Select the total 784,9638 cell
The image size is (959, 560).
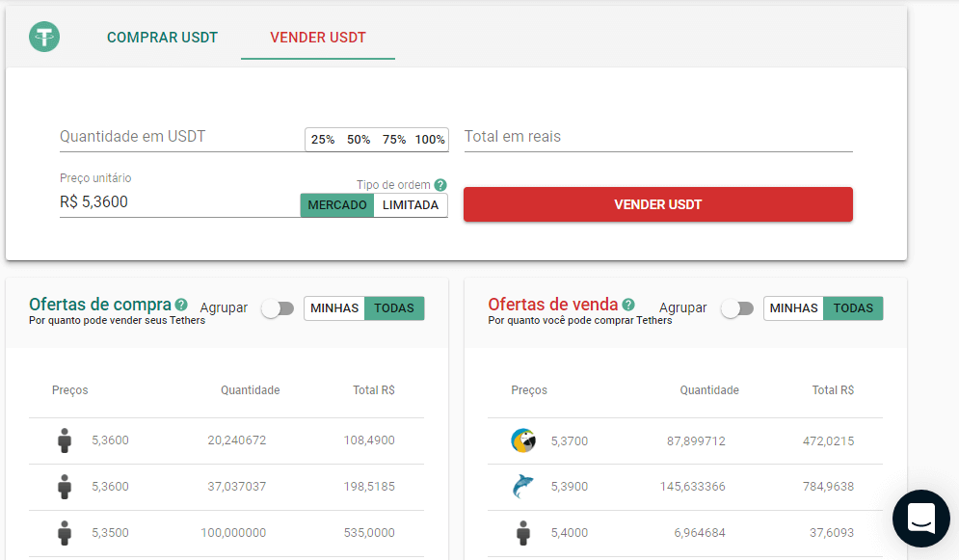coord(829,487)
